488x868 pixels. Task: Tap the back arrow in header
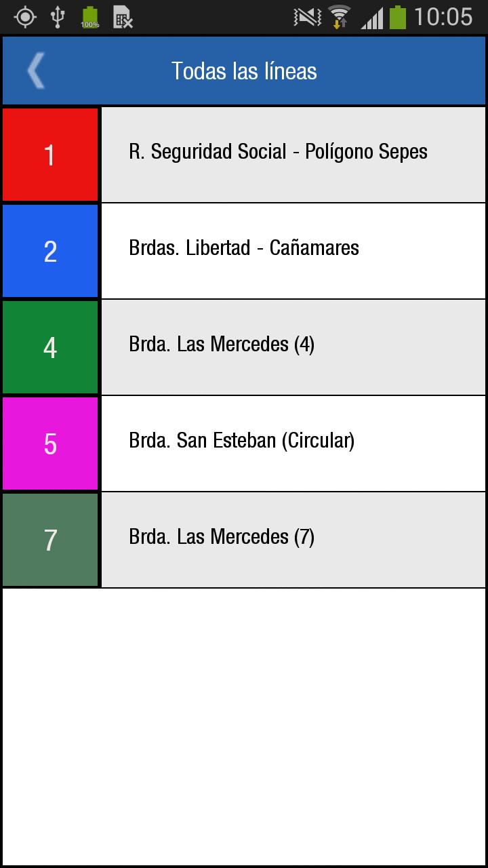[x=36, y=71]
